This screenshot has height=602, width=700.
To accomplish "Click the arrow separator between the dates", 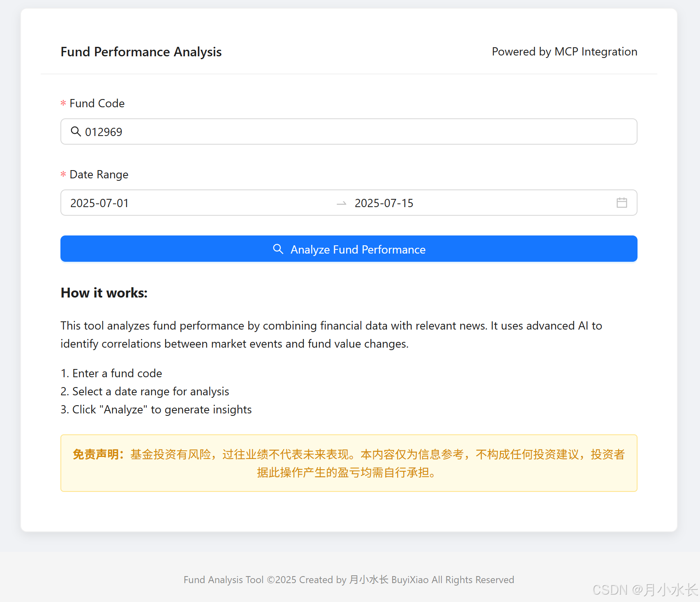I will (x=342, y=203).
